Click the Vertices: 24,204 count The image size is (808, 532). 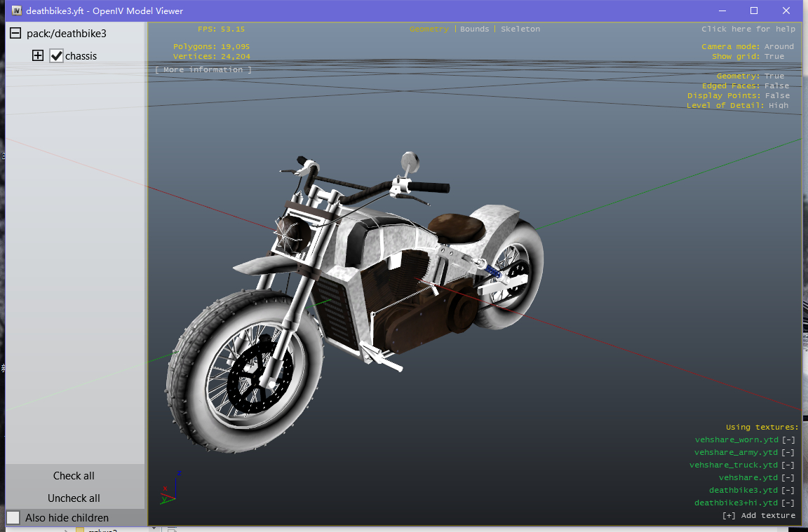pos(211,56)
